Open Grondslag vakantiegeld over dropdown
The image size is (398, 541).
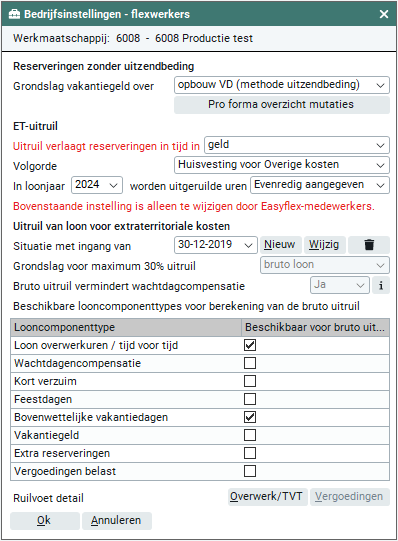(x=282, y=85)
